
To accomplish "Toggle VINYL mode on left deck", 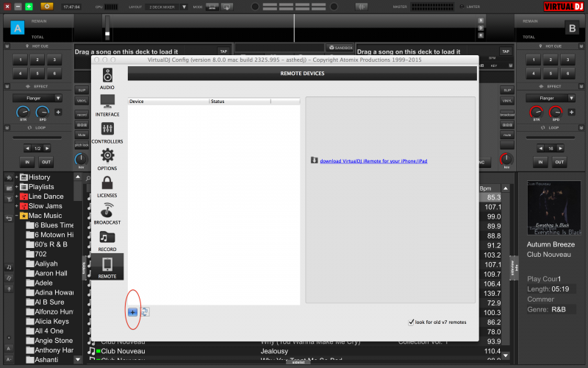I will pos(82,101).
